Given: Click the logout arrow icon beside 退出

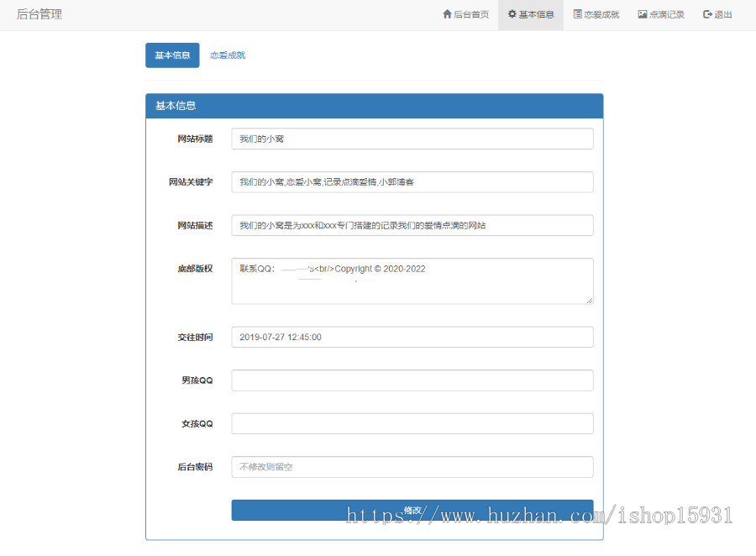Looking at the screenshot, I should pyautogui.click(x=707, y=14).
